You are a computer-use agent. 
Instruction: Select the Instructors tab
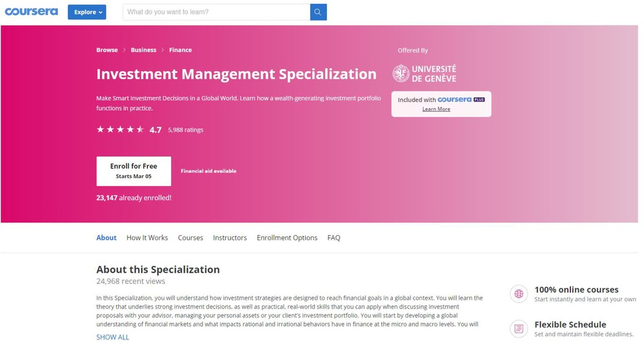tap(230, 238)
